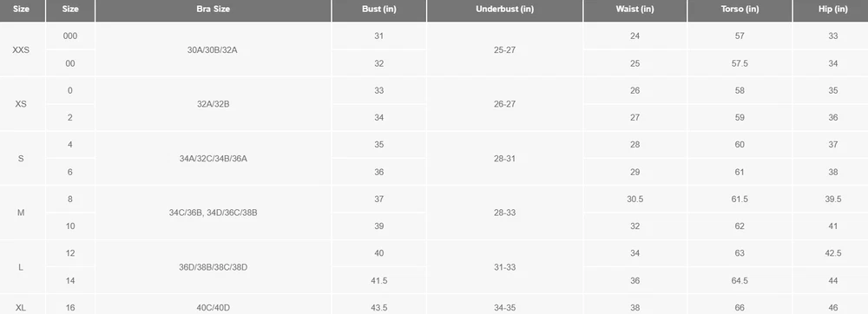The width and height of the screenshot is (868, 314).
Task: Click the XXS size row label
Action: pyautogui.click(x=21, y=49)
